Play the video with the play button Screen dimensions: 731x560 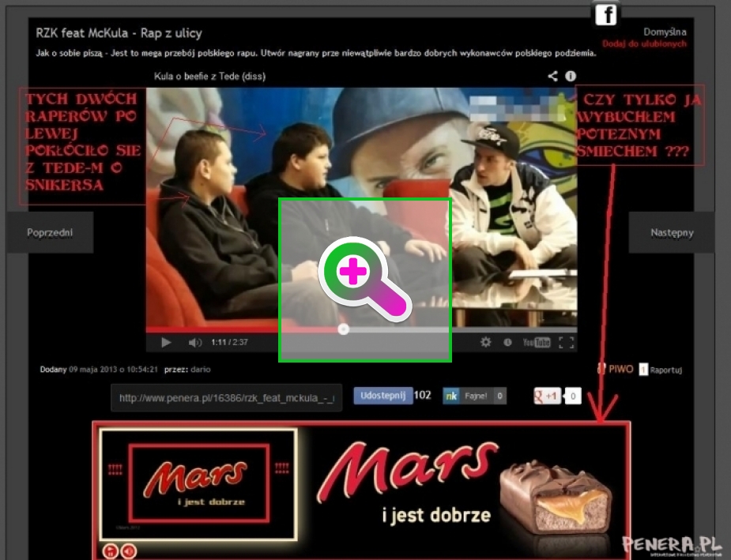[x=166, y=343]
